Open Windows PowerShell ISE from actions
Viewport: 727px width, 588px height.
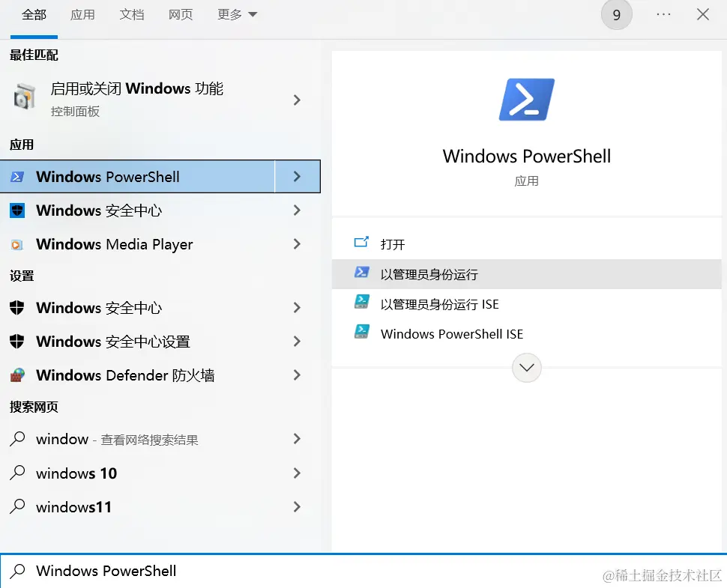coord(527,333)
